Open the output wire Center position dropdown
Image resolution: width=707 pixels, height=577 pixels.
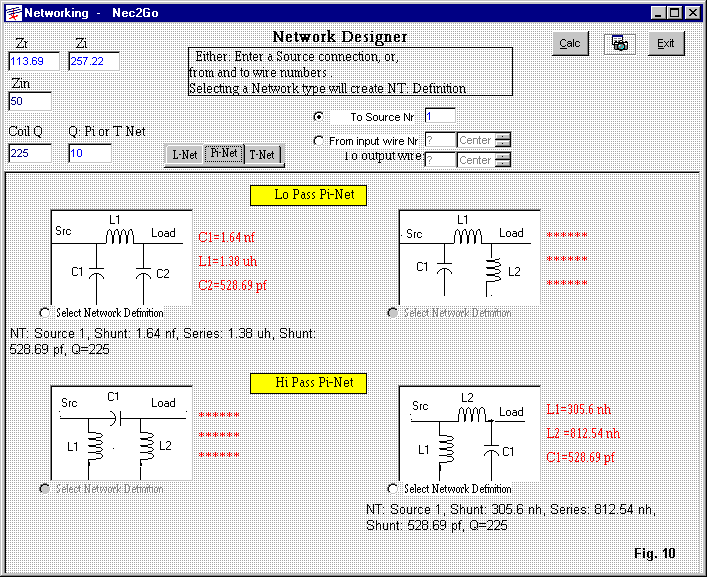click(502, 160)
